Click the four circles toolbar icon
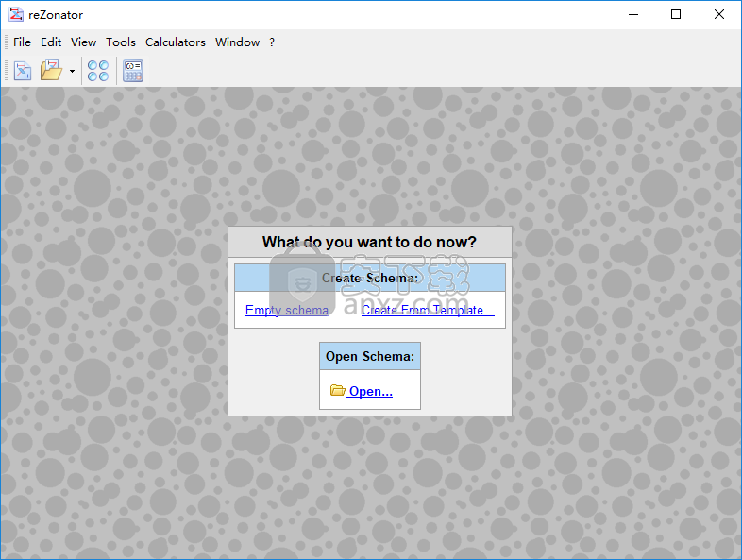 pos(98,71)
